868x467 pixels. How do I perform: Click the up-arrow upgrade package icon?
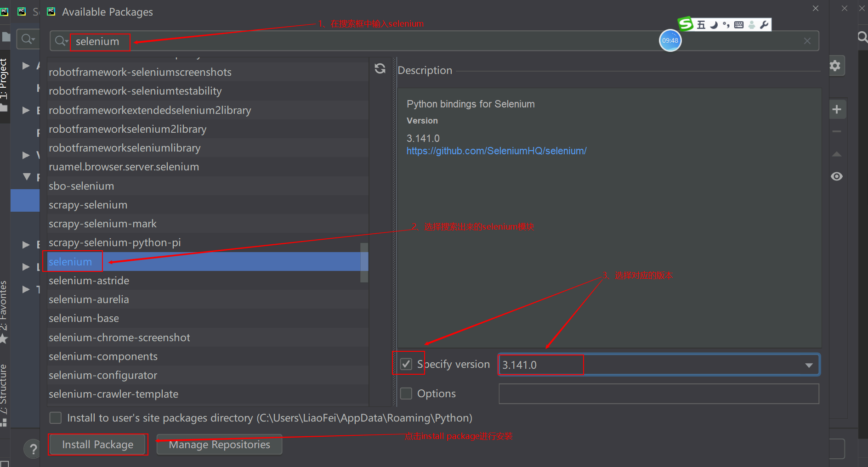click(x=837, y=154)
